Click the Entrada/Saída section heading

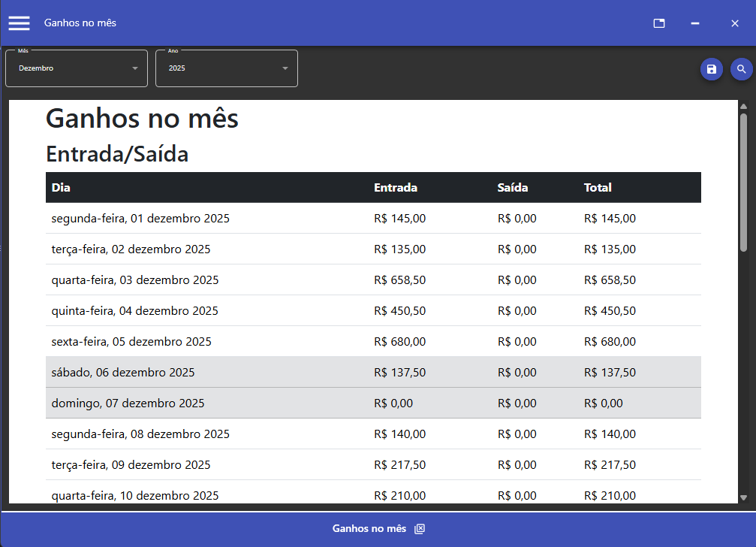[116, 154]
